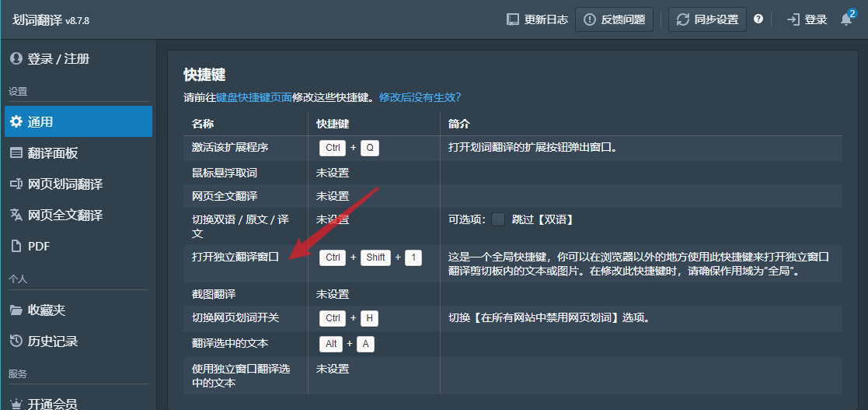Open 登录 / 注册 in the sidebar

click(x=78, y=58)
